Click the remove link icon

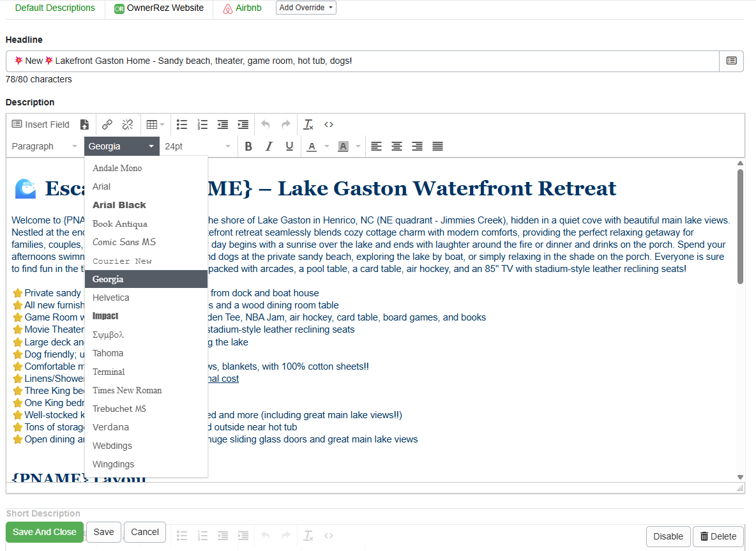click(x=127, y=125)
